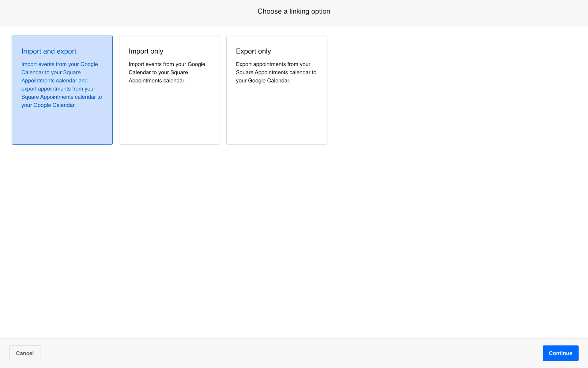Viewport: 588px width, 368px height.
Task: Click 'your Google Calendar.' in Export only card
Action: (x=263, y=81)
